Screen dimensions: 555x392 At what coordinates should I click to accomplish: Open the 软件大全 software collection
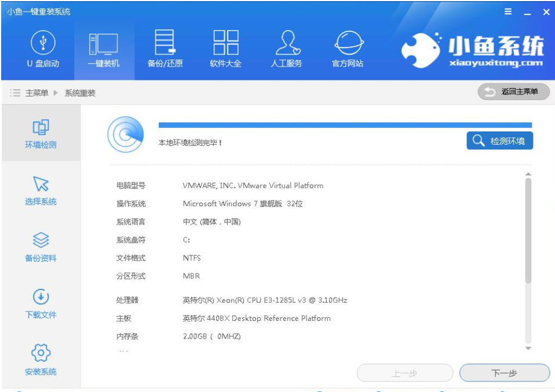(225, 49)
